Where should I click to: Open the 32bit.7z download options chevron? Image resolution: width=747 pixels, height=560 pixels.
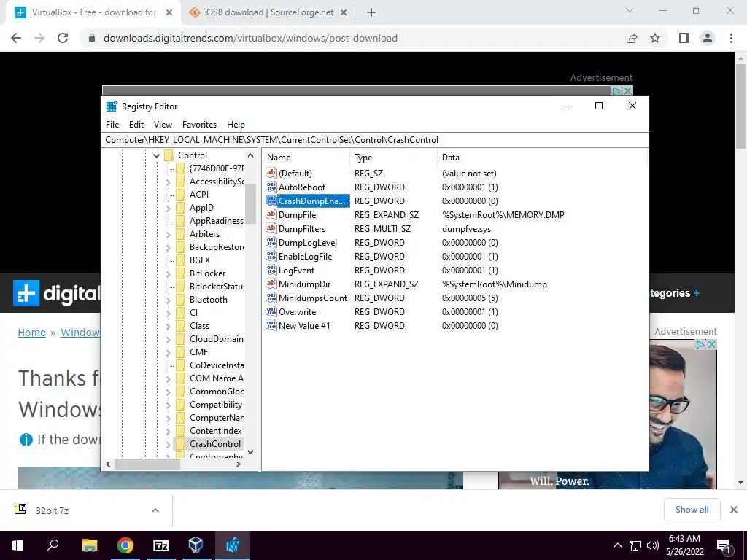pyautogui.click(x=155, y=510)
